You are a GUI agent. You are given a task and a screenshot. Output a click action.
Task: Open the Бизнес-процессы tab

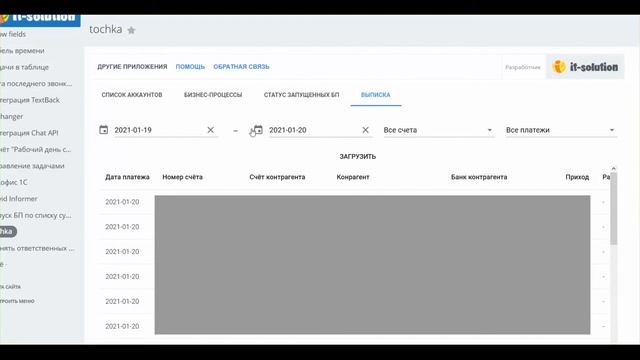tap(213, 95)
